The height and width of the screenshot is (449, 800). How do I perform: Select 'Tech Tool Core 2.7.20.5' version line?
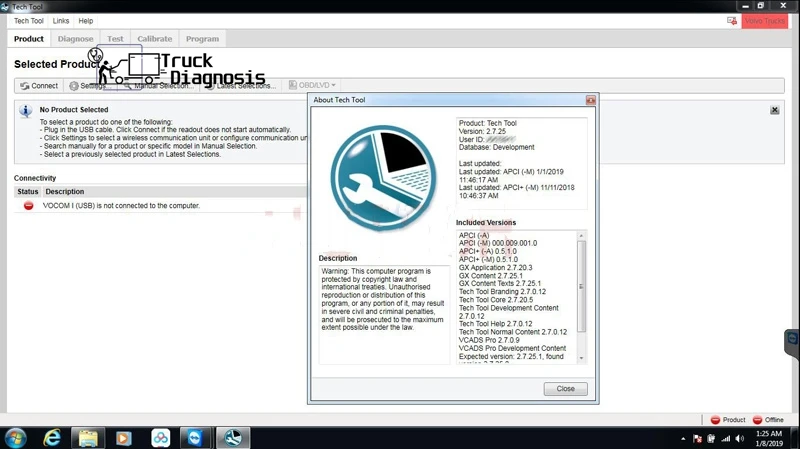[x=496, y=300]
